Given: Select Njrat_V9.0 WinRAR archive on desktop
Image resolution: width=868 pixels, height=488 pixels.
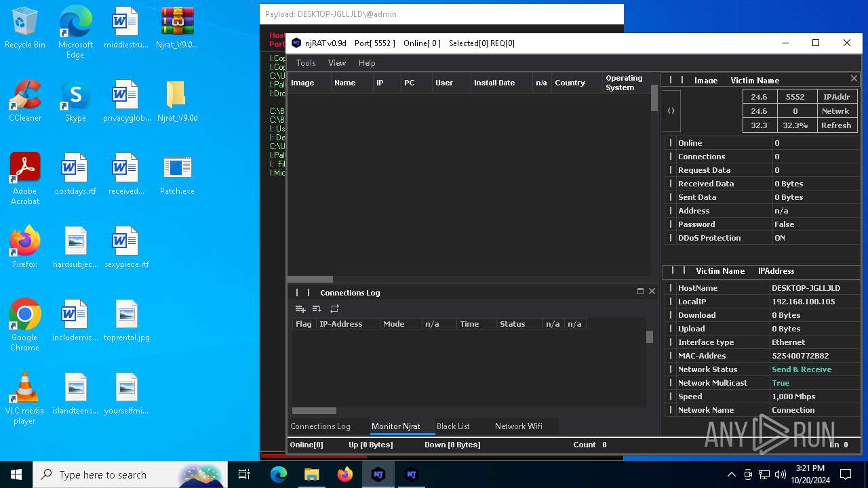Looking at the screenshot, I should [x=178, y=28].
